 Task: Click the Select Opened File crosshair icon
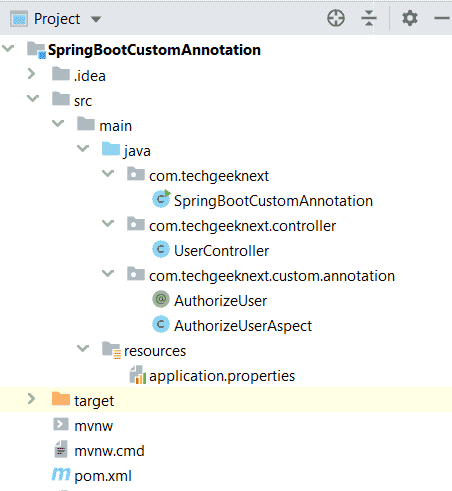pos(336,18)
